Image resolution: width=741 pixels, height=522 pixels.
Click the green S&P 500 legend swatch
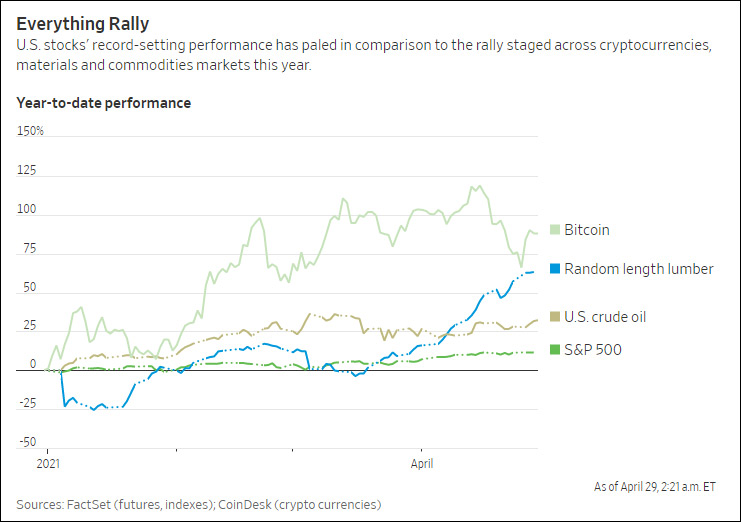(x=556, y=349)
